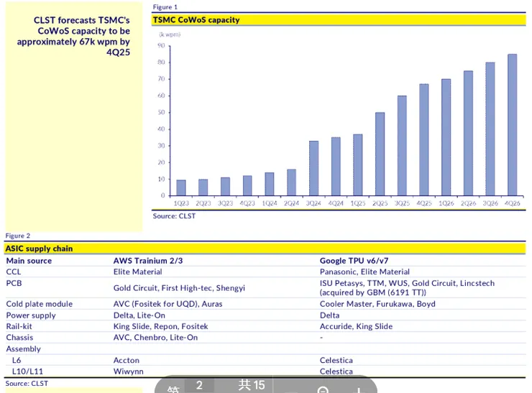Click the 0 y-axis tick label
The image size is (532, 393).
163,195
